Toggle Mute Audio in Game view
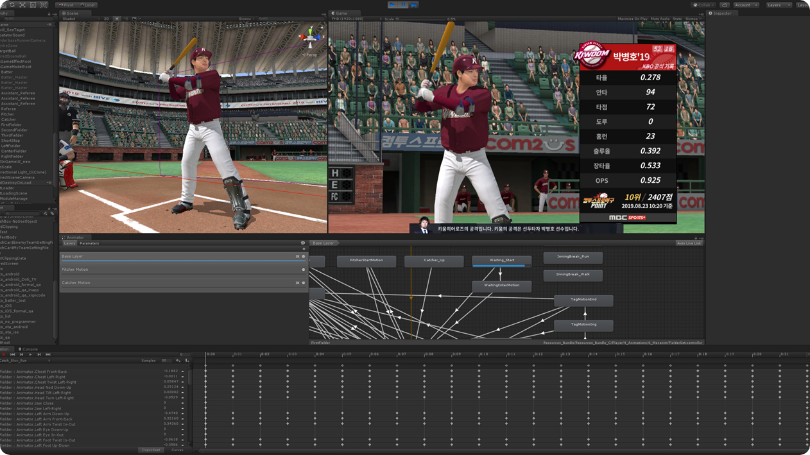810x455 pixels. tap(660, 19)
